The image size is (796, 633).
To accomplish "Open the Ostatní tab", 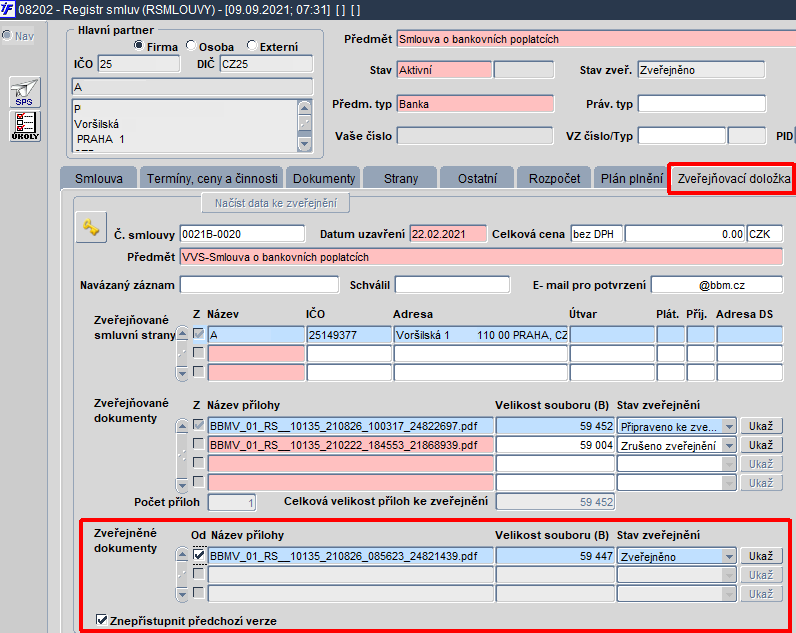I will click(477, 179).
